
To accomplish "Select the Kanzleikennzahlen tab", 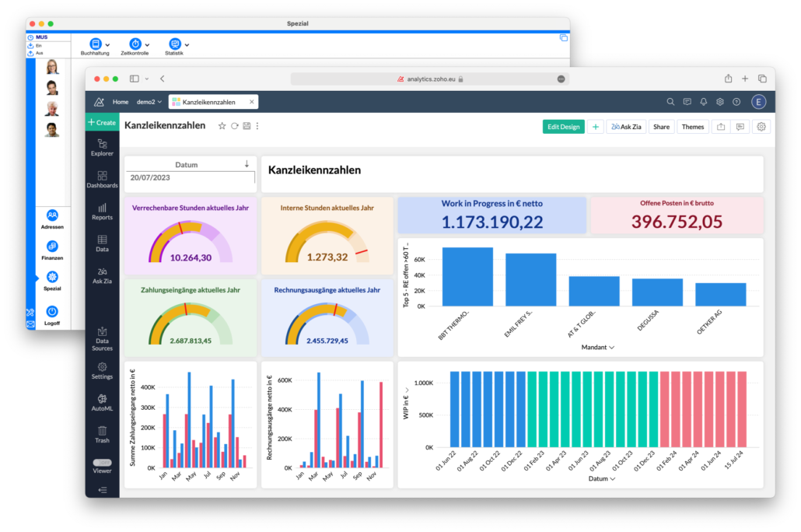I will coord(208,102).
